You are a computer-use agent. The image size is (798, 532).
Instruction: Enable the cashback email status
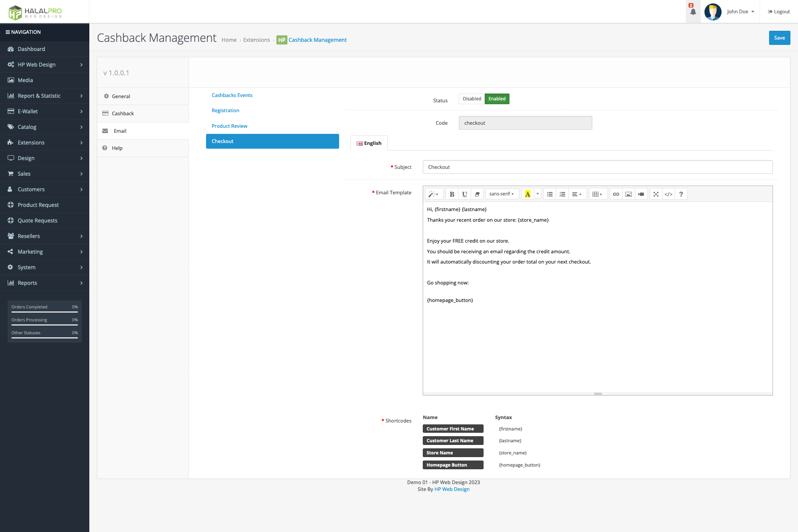tap(497, 98)
